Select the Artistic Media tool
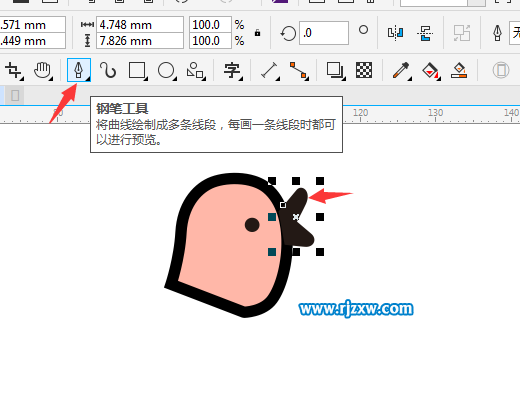 pyautogui.click(x=108, y=70)
